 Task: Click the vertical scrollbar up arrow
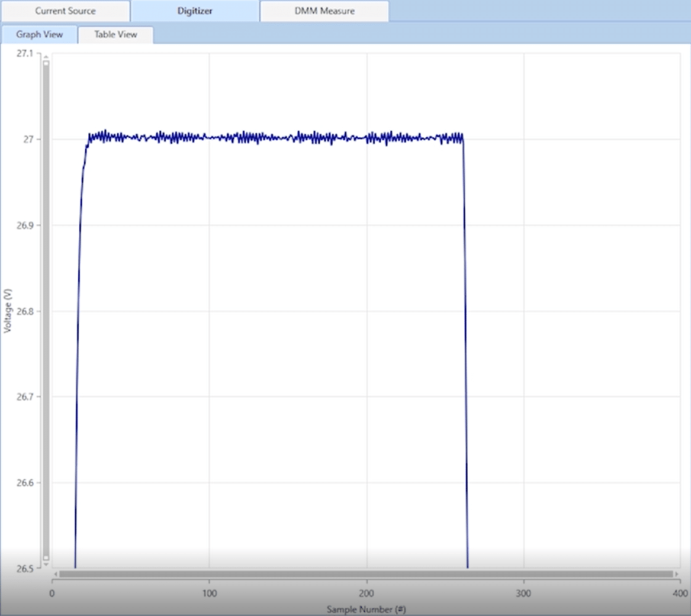tap(46, 57)
